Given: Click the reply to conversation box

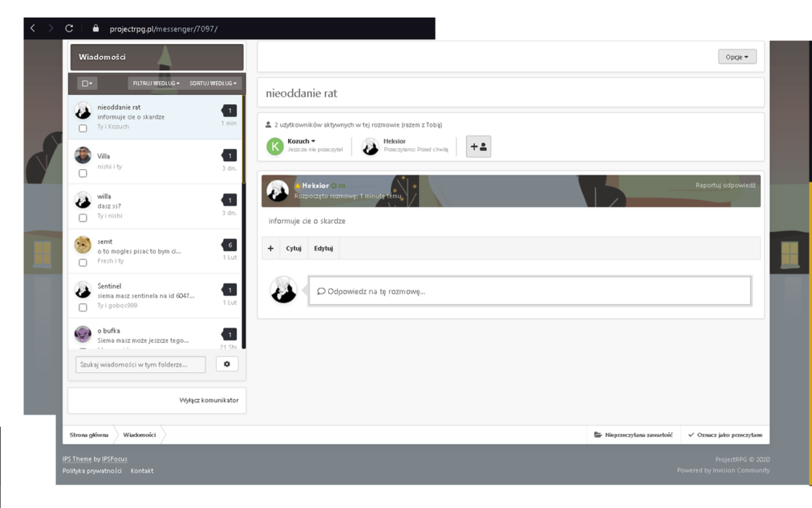Looking at the screenshot, I should tap(529, 291).
